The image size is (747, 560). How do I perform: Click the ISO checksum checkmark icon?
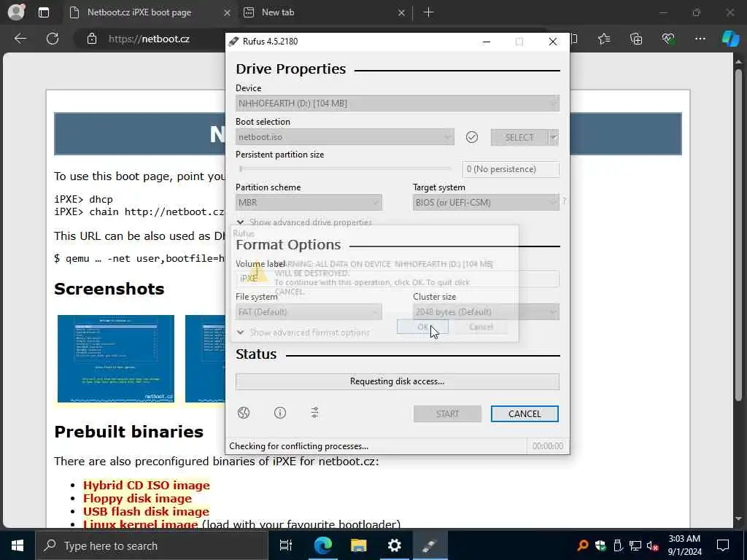point(472,137)
